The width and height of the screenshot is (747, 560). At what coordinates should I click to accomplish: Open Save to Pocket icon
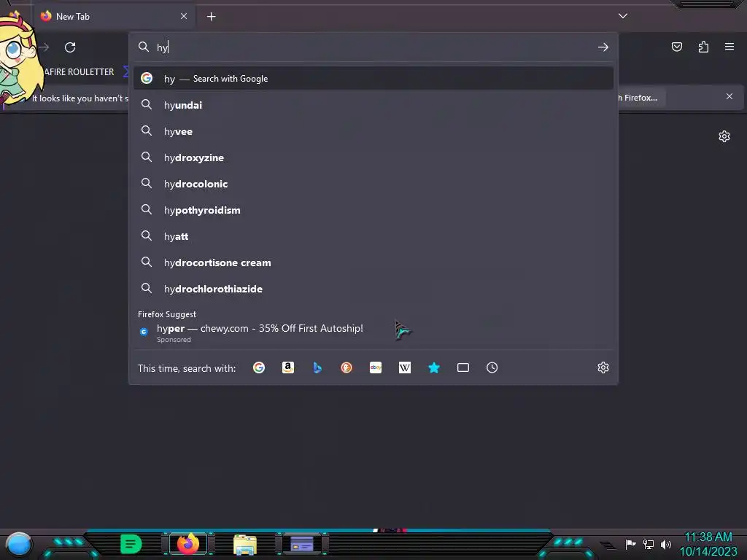(677, 47)
